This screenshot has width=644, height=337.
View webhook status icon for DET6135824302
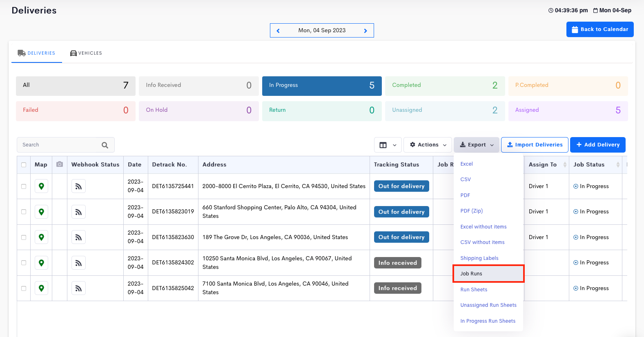tap(78, 263)
